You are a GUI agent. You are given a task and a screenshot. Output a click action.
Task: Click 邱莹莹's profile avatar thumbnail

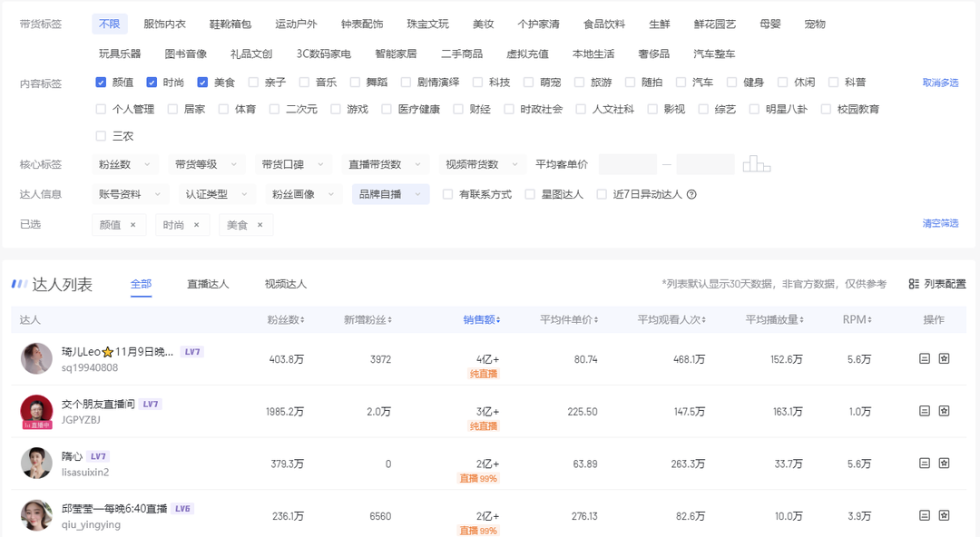click(x=36, y=514)
